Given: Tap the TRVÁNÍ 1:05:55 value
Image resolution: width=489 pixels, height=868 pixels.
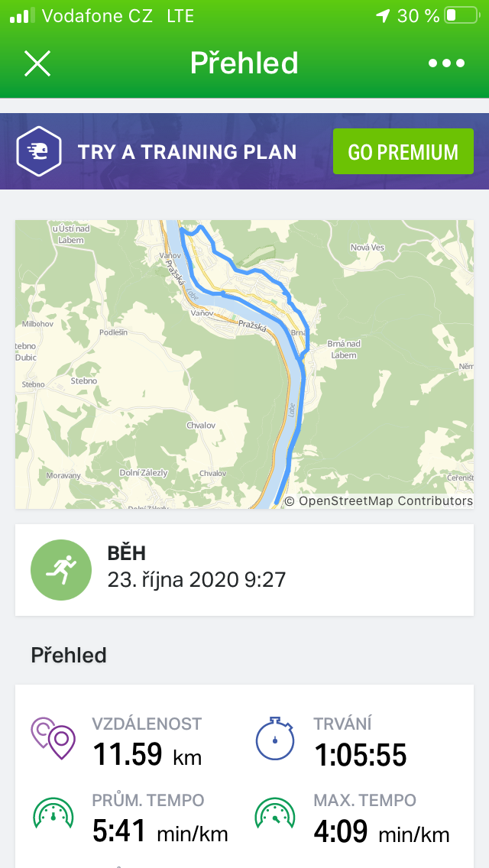Looking at the screenshot, I should 360,755.
